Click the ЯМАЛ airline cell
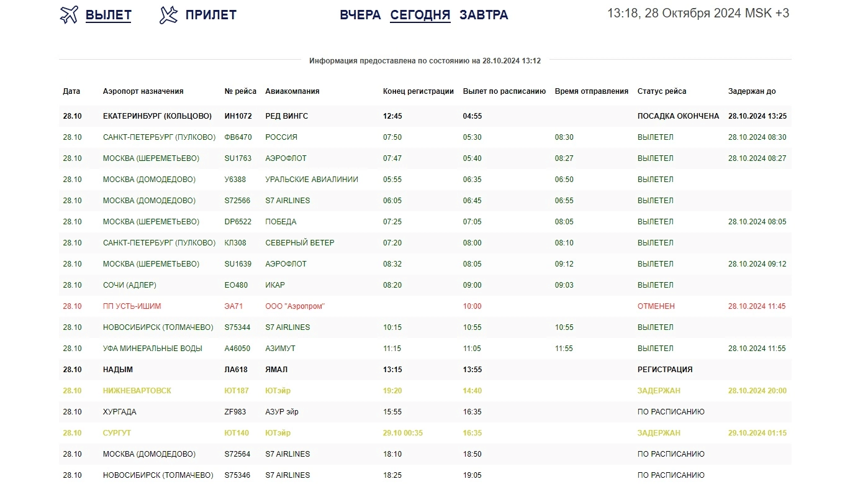Viewport: 868px width, 484px height. pos(276,370)
